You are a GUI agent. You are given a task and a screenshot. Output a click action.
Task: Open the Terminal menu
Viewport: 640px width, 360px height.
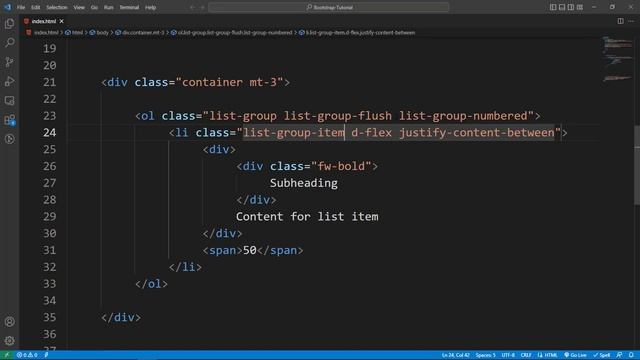129,7
